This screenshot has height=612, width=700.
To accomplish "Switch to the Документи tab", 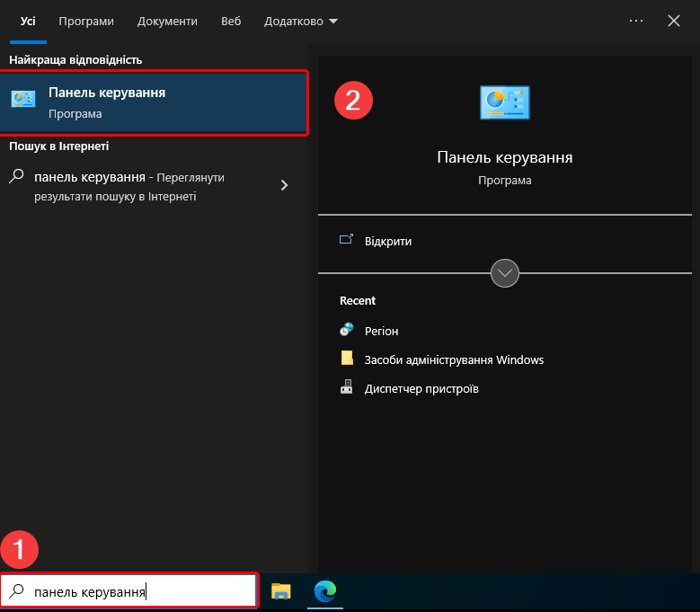I will point(166,21).
